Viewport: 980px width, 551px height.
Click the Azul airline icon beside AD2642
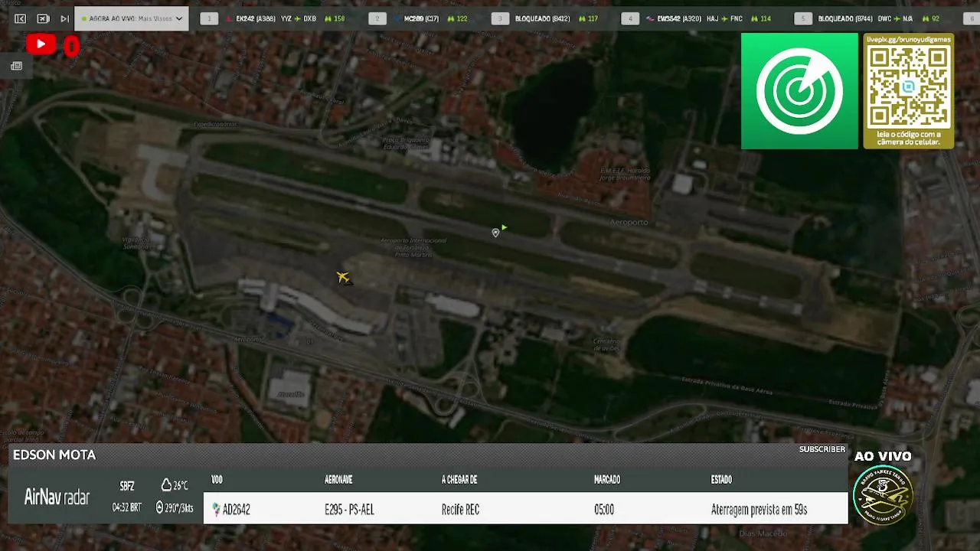216,510
